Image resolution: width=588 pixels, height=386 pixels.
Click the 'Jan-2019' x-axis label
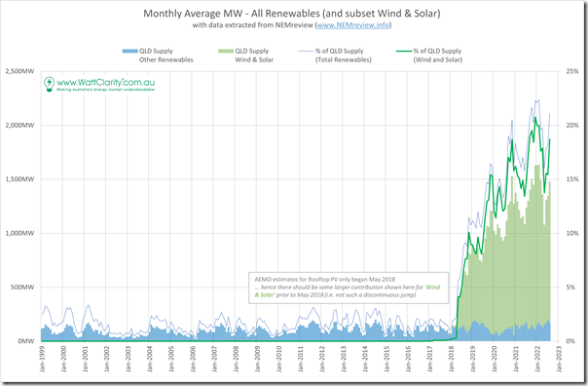[x=473, y=359]
